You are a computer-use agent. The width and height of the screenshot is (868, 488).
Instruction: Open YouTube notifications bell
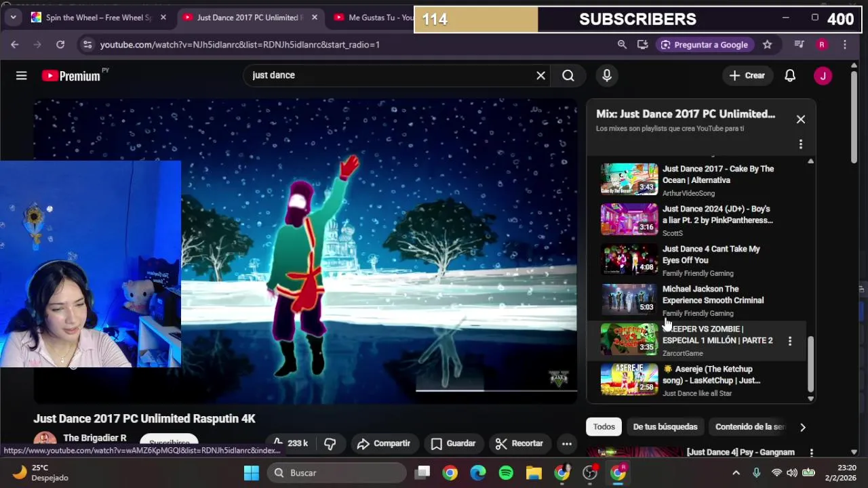click(x=790, y=75)
